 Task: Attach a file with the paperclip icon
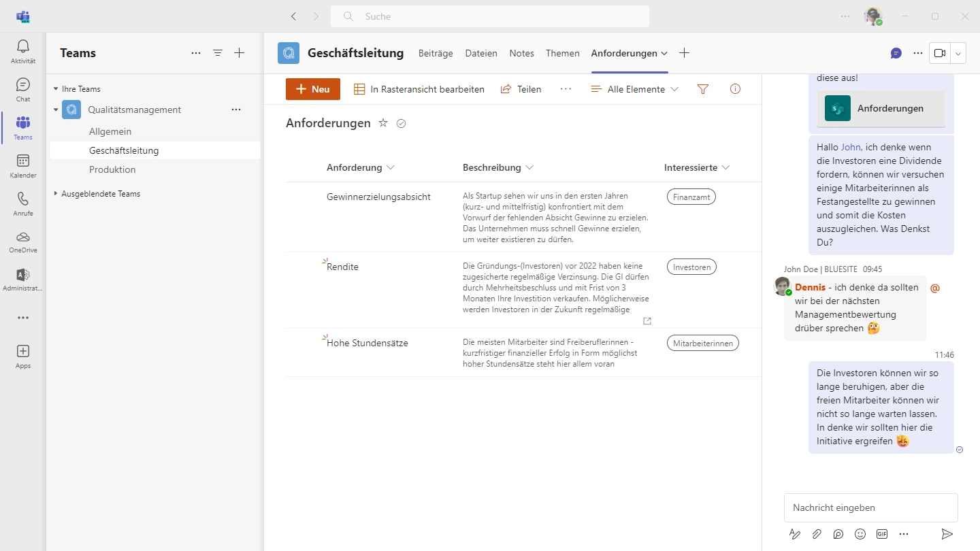[817, 534]
